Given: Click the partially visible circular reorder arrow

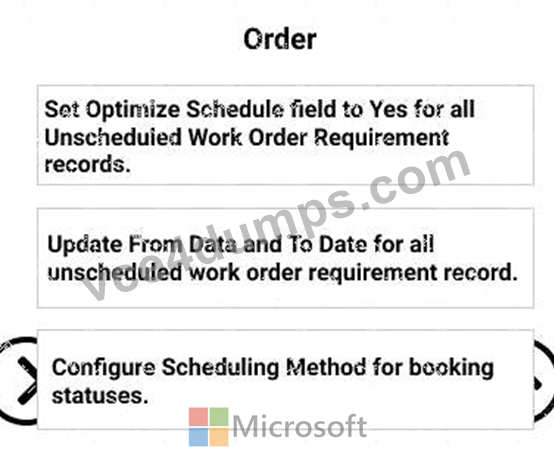Looking at the screenshot, I should click(544, 382).
